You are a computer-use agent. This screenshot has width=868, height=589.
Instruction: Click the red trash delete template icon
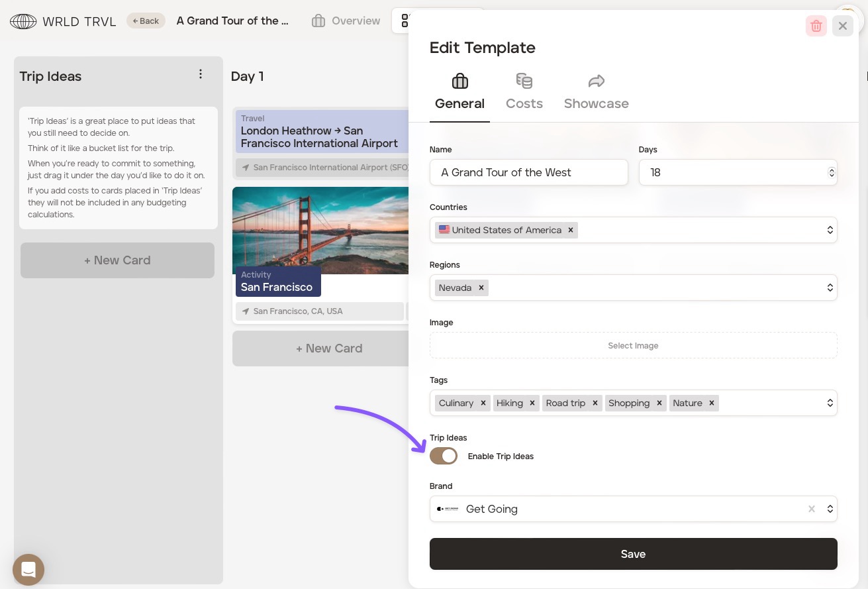816,26
